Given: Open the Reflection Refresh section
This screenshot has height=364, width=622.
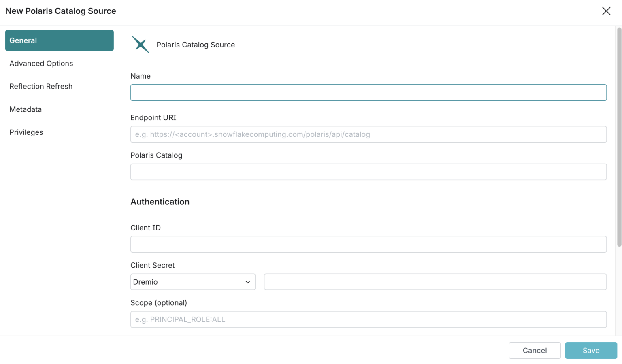Looking at the screenshot, I should [41, 86].
